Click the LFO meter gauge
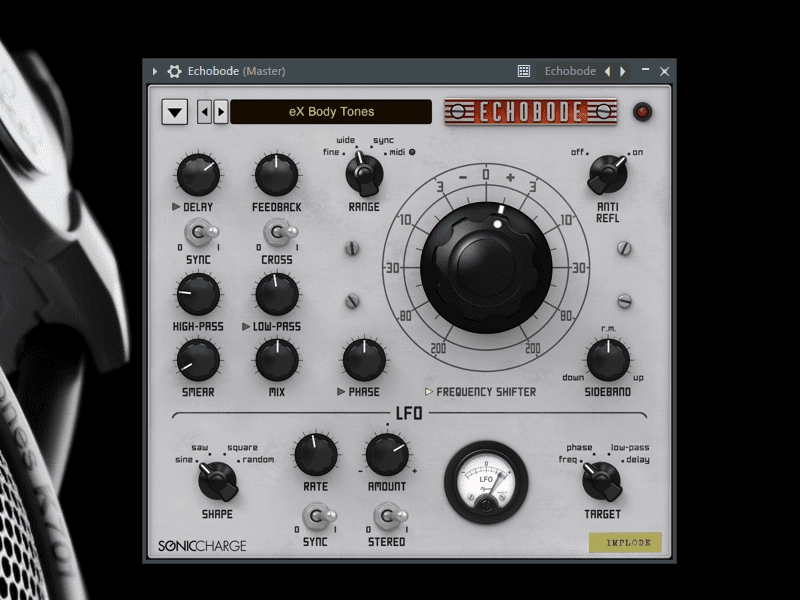Image resolution: width=800 pixels, height=600 pixels. tap(486, 483)
